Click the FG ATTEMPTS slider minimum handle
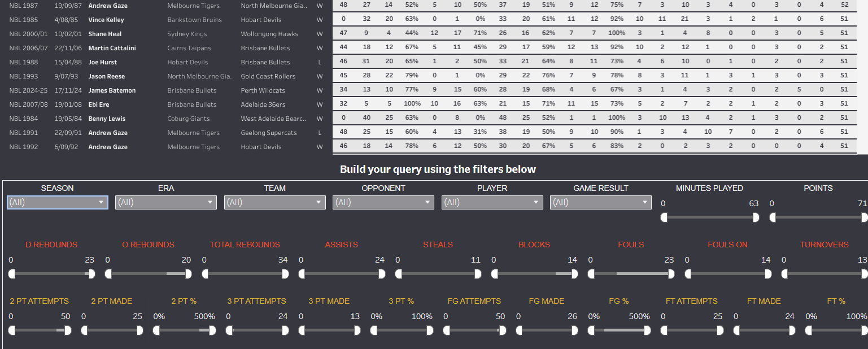This screenshot has width=868, height=349. 447,330
